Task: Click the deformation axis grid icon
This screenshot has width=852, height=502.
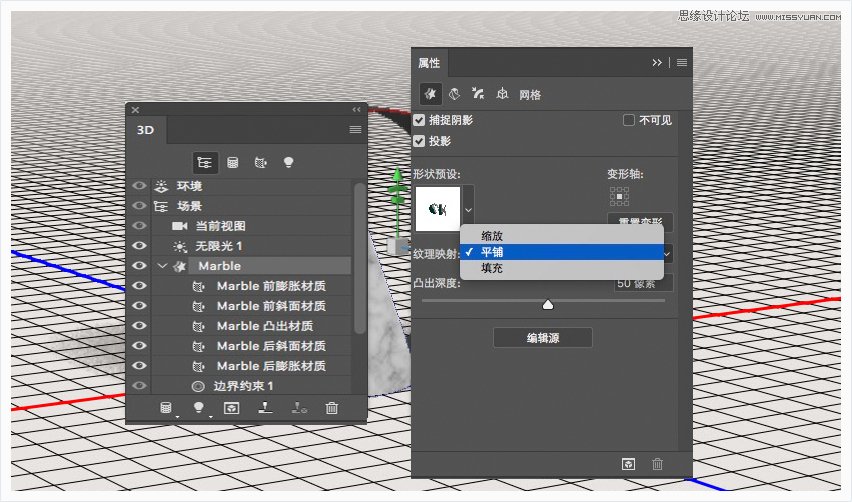Action: [x=619, y=196]
